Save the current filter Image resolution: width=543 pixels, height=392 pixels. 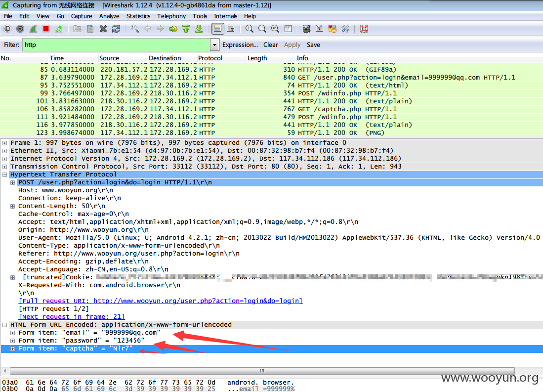coord(313,44)
